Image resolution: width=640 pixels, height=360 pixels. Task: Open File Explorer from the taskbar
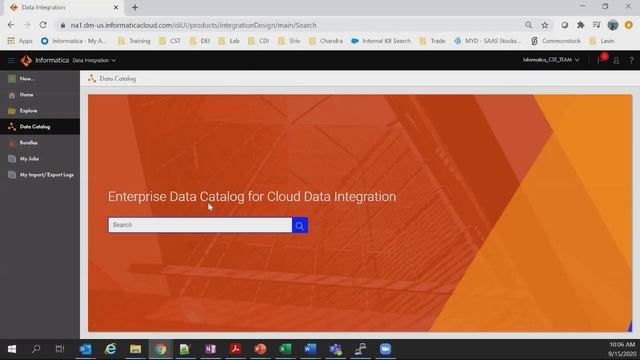coord(136,349)
